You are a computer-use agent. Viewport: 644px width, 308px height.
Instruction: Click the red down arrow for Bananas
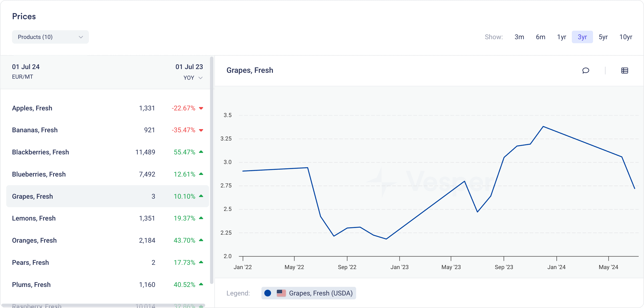(x=201, y=130)
